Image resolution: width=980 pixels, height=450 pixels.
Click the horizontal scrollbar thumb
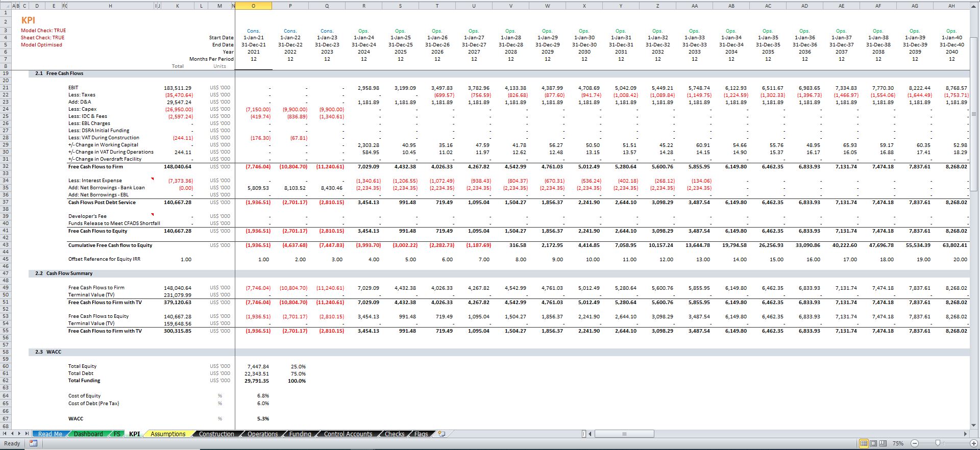624,434
